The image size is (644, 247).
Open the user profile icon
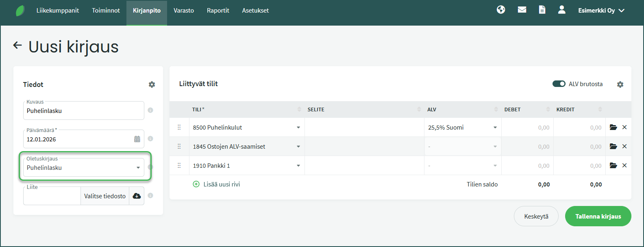click(x=561, y=10)
